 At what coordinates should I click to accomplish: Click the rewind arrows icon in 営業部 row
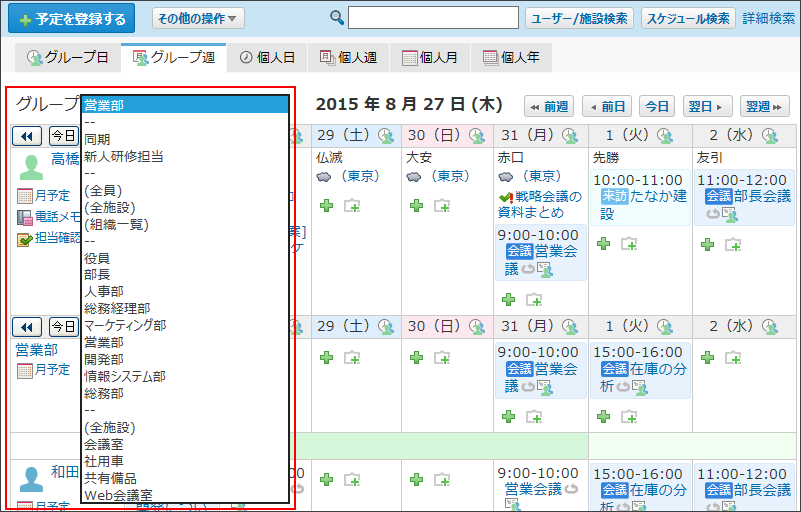27,327
